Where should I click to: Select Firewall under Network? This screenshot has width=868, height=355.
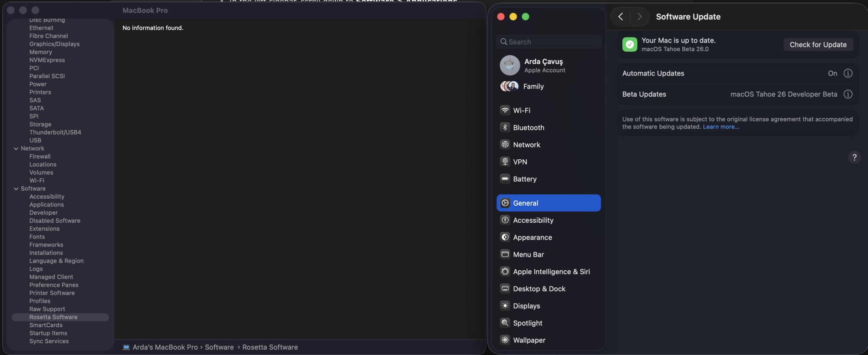tap(40, 157)
